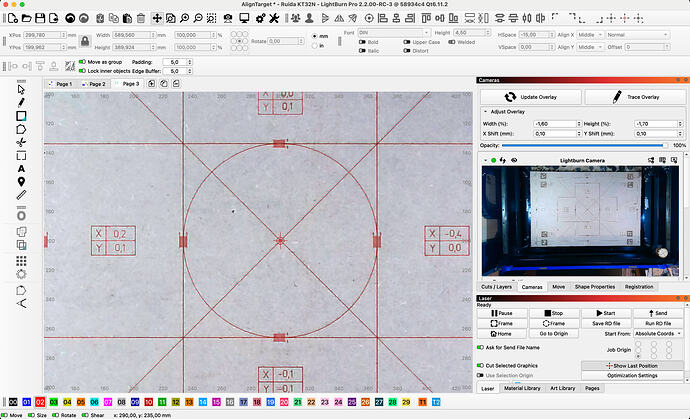Click the Send button in Laser panel

coord(658,313)
